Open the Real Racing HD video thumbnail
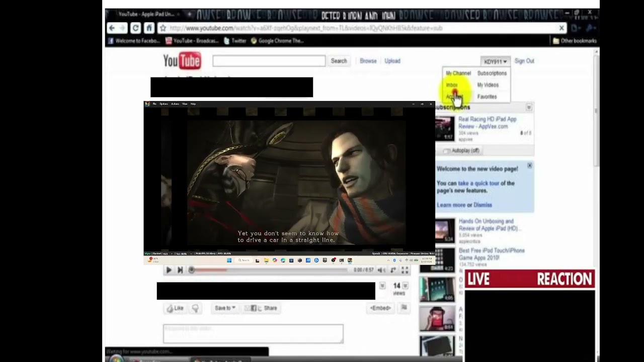The height and width of the screenshot is (362, 644). [x=445, y=129]
